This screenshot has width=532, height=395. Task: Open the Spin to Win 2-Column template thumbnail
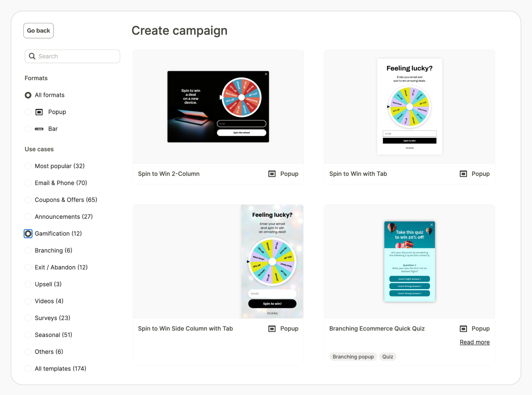(218, 107)
